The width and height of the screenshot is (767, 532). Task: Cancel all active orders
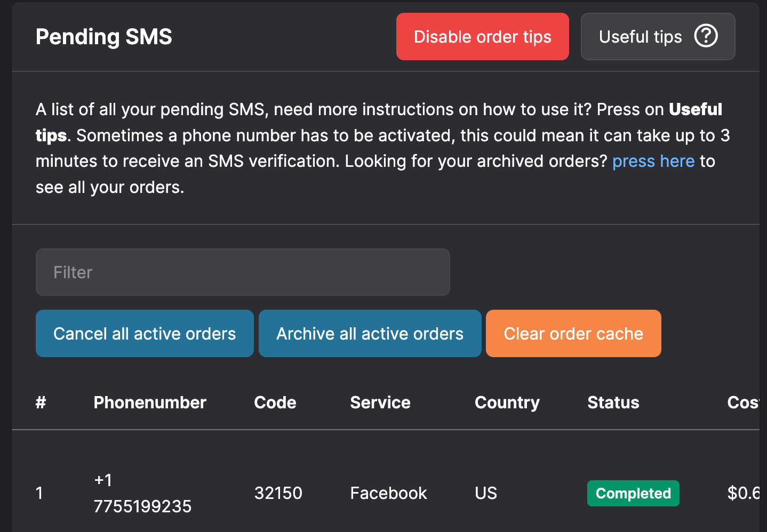point(145,334)
